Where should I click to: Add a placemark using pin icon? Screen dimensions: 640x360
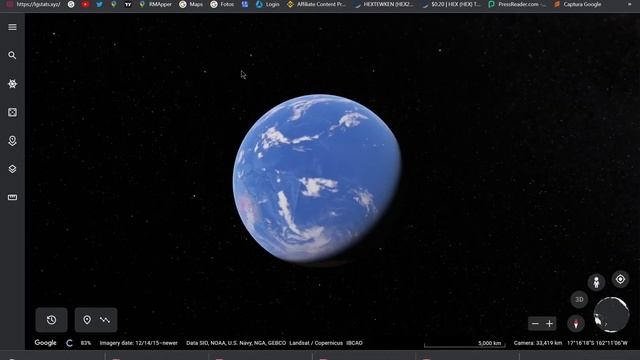coord(87,320)
